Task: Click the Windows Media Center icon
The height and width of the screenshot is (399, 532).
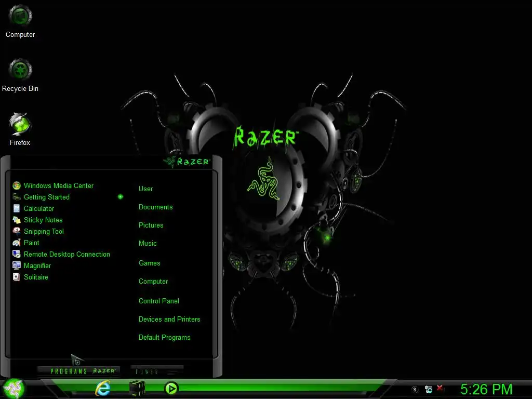Action: point(17,185)
